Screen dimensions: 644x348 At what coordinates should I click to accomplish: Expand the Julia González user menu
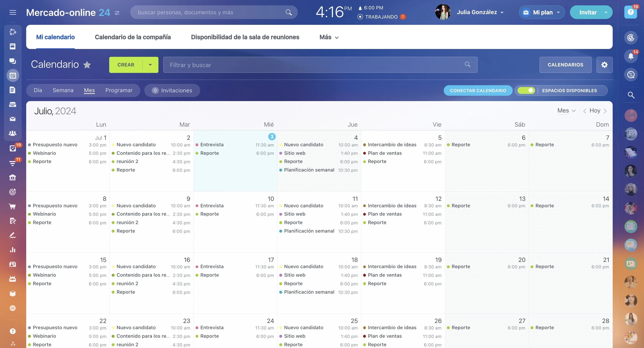pyautogui.click(x=480, y=12)
